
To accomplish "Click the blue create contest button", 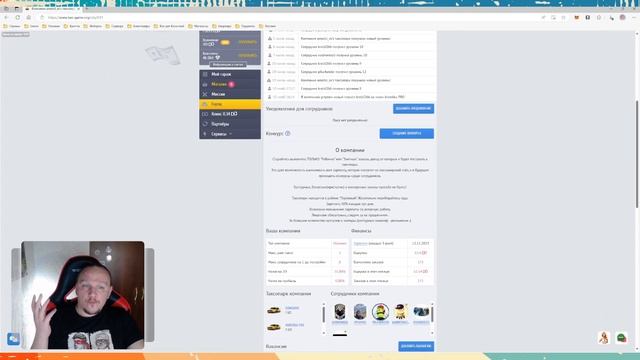I will click(407, 133).
